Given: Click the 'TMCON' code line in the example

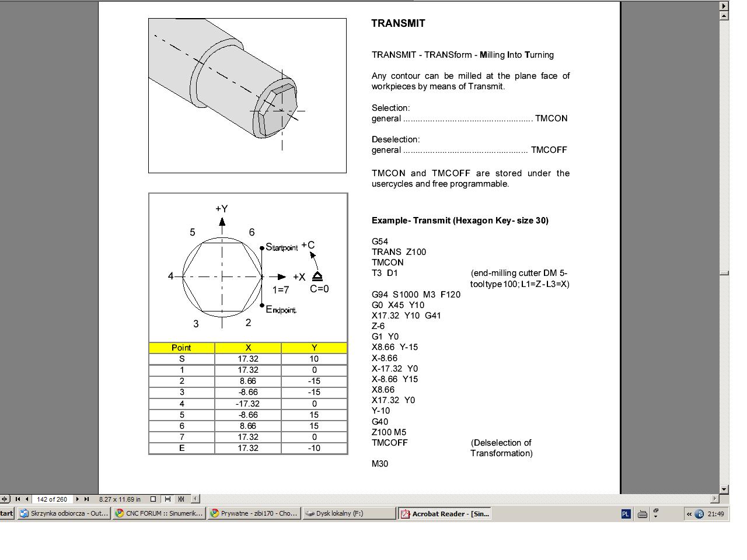Looking at the screenshot, I should point(388,262).
